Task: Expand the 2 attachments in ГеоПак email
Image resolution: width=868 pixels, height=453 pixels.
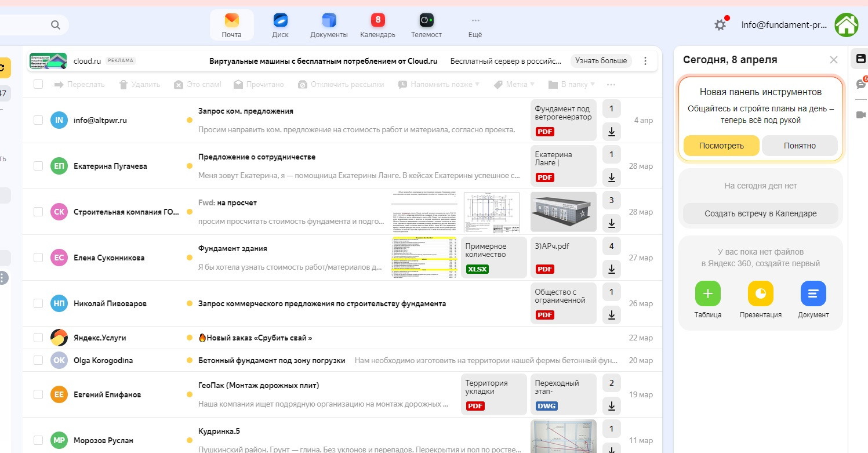Action: (x=611, y=383)
